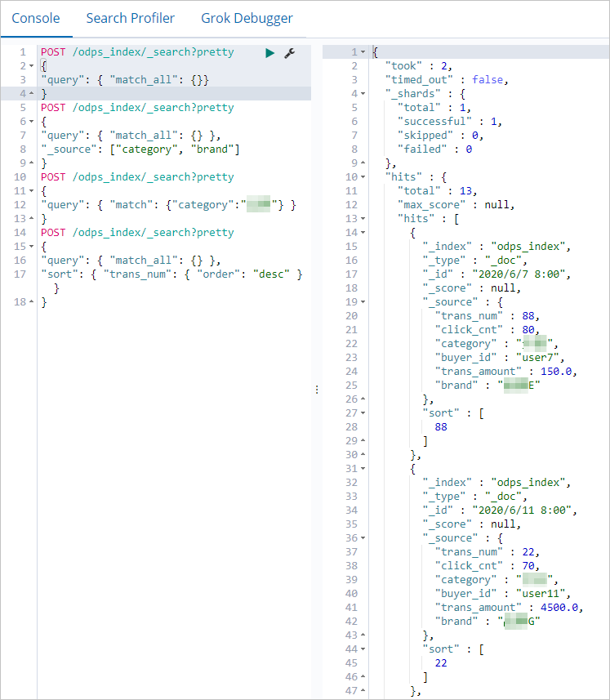Click the "trans_num" : 22 line
Screen dimensions: 610x700
point(488,552)
